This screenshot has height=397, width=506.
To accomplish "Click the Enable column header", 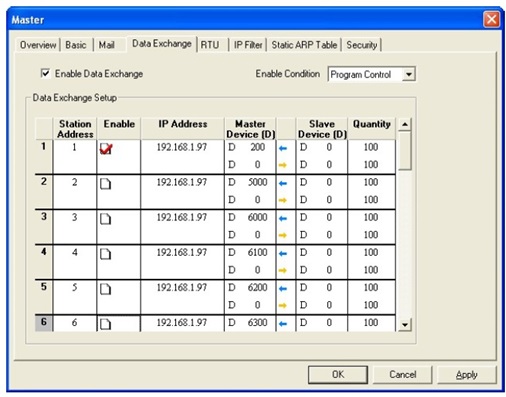I will [x=119, y=129].
